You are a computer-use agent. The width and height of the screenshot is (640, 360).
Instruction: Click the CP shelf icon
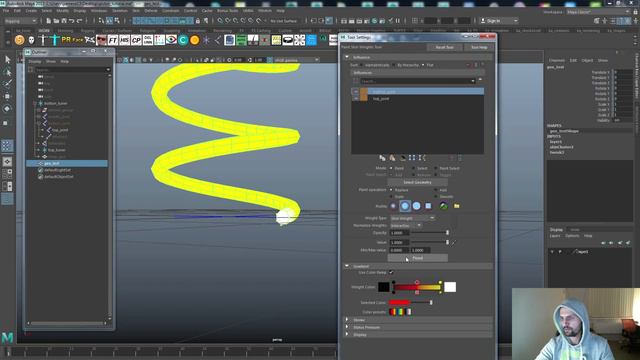[x=136, y=40]
